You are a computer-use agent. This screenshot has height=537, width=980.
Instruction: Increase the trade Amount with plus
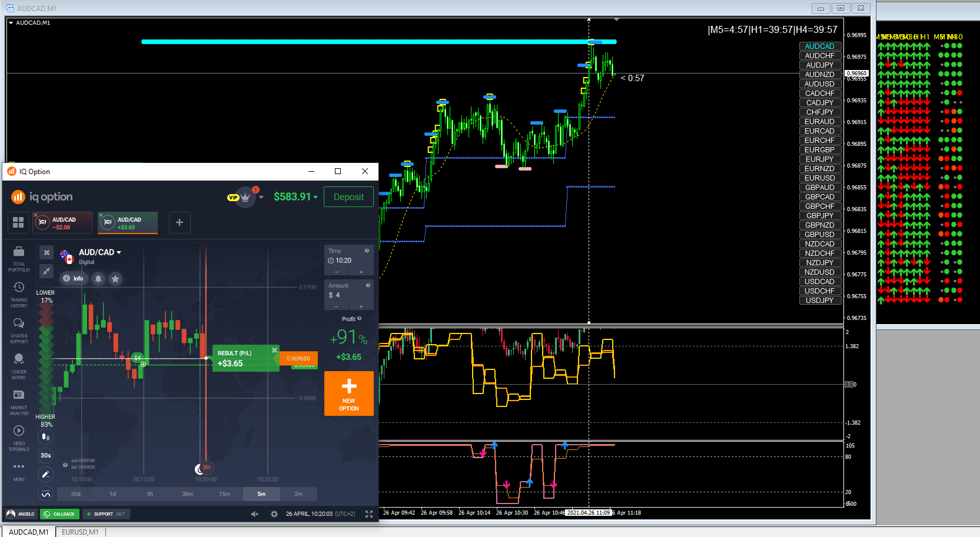[x=361, y=306]
